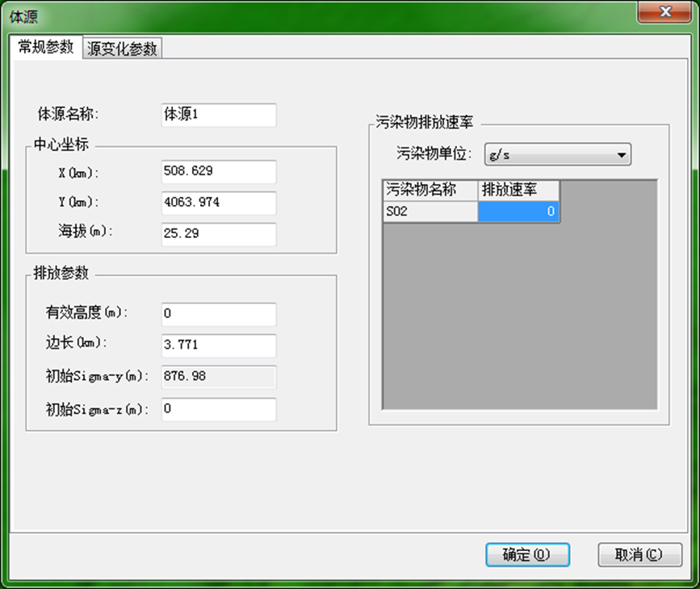700x589 pixels.
Task: Focus the 有效高度(m) field
Action: coord(218,314)
